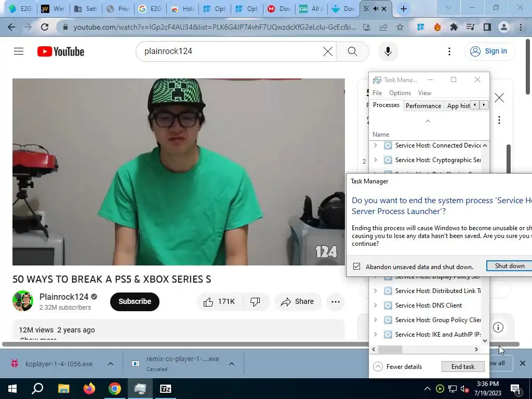Open Chrome three-dot menu
Screen dimensions: 532x399
click(521, 27)
